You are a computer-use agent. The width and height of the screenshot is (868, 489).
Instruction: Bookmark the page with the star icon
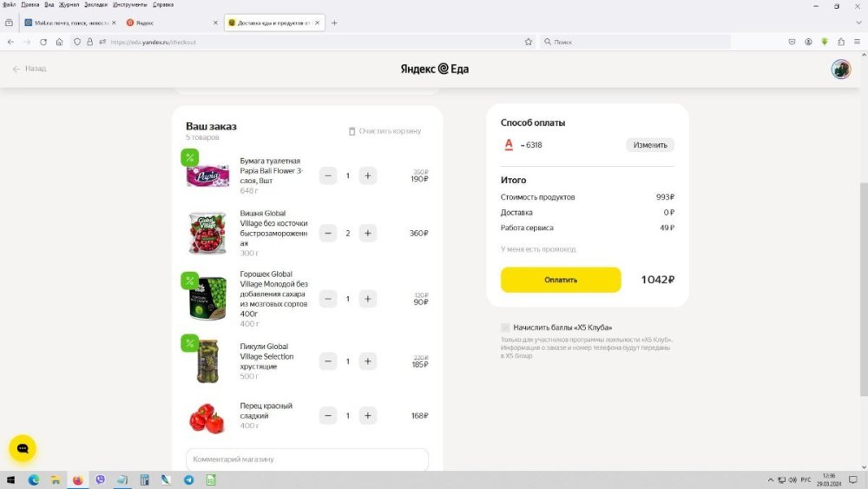528,42
